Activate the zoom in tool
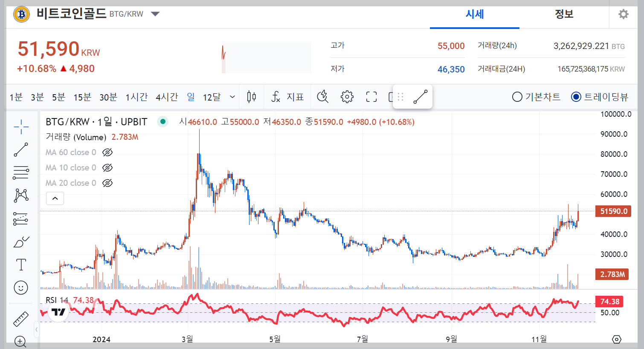The height and width of the screenshot is (349, 644). tap(20, 341)
